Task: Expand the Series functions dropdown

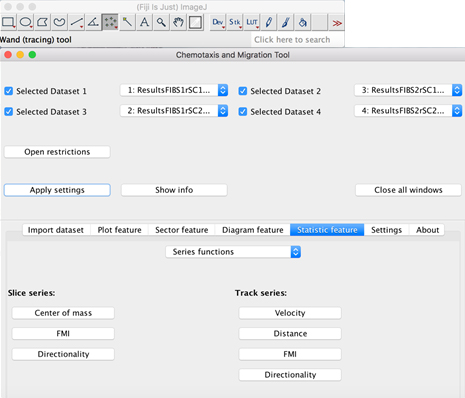Action: click(233, 252)
